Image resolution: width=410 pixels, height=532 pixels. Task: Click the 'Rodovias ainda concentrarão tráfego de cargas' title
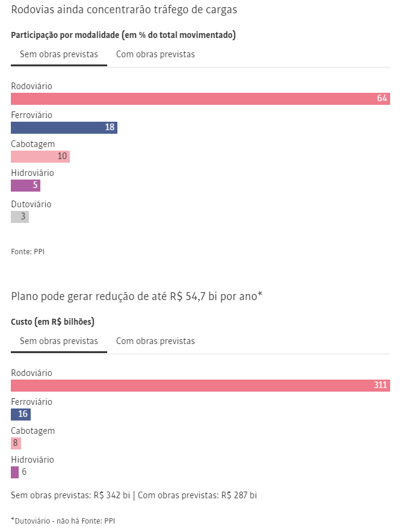pyautogui.click(x=124, y=10)
